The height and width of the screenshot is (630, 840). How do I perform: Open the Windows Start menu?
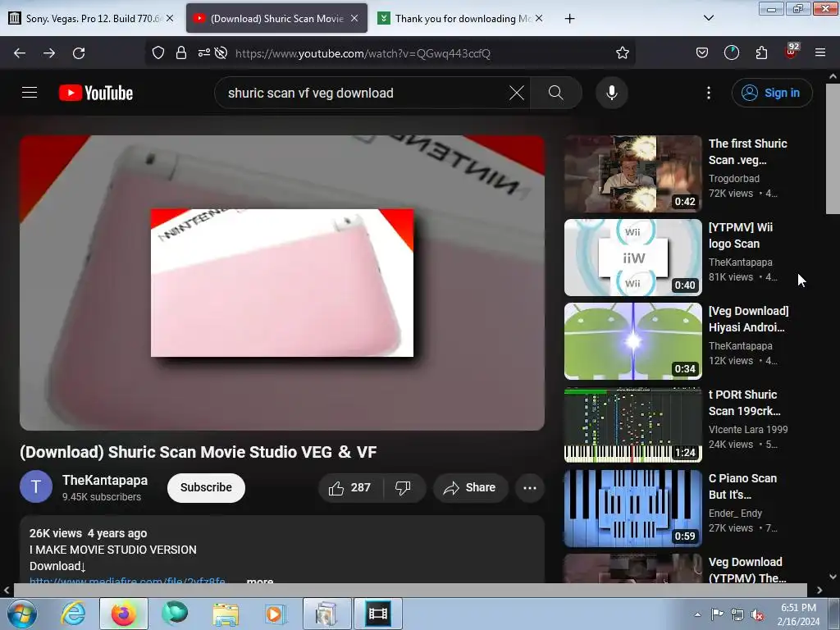point(21,614)
